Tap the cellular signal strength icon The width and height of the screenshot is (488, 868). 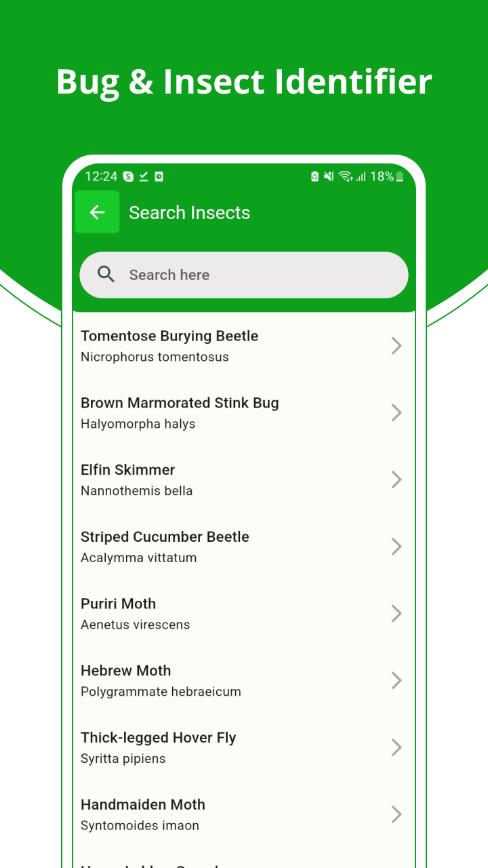tap(362, 176)
